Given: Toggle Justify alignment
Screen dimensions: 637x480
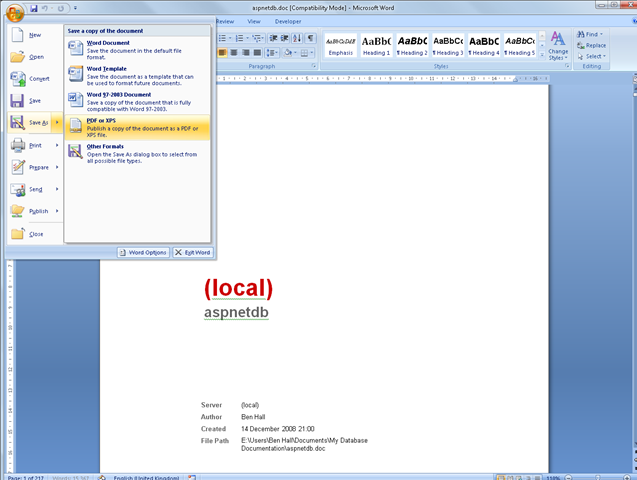Looking at the screenshot, I should click(x=257, y=52).
